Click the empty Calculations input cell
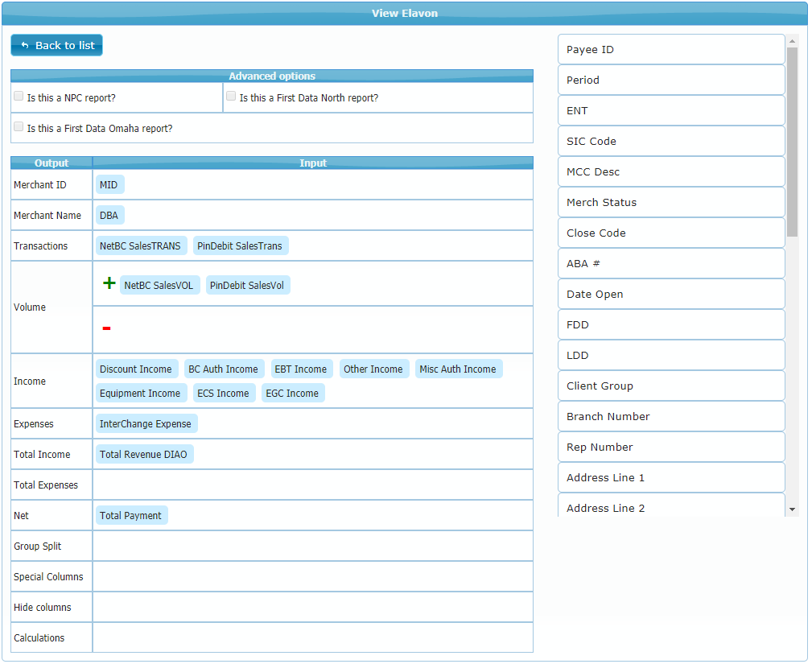The height and width of the screenshot is (664, 812). 313,638
